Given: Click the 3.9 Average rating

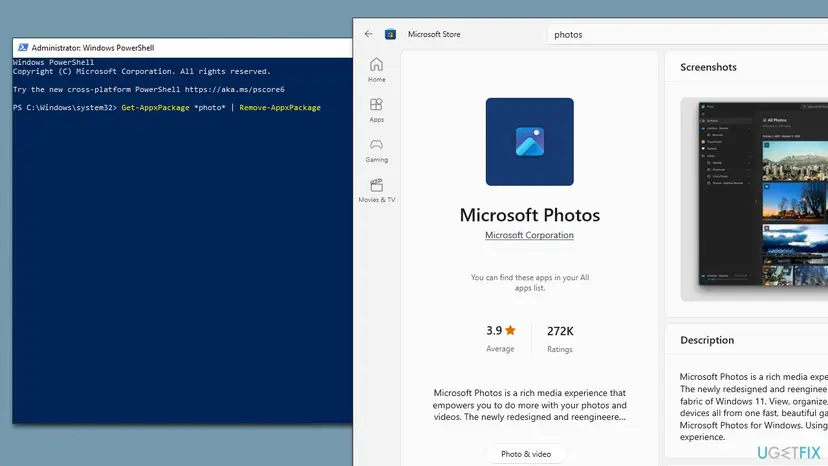Looking at the screenshot, I should point(500,338).
